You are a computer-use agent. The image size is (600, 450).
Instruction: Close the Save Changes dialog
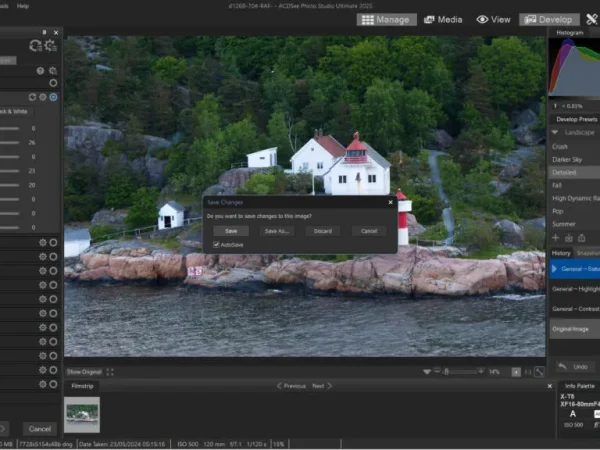point(390,202)
